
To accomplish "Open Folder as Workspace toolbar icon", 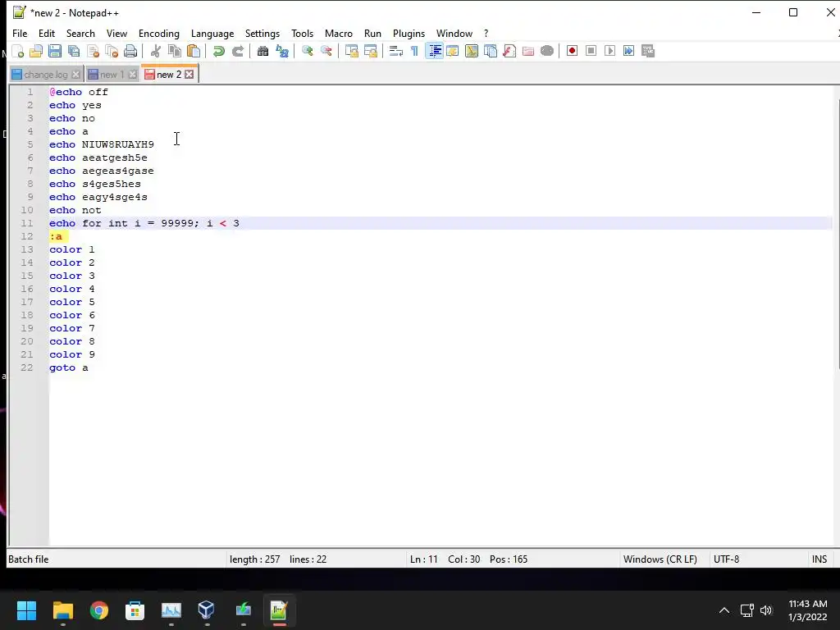I will (x=528, y=51).
